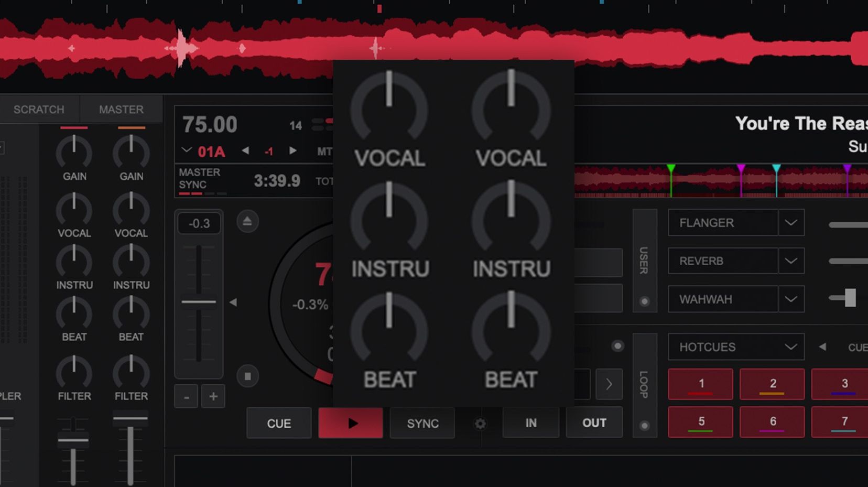Open the deck settings gear icon
This screenshot has width=868, height=487.
tap(480, 423)
